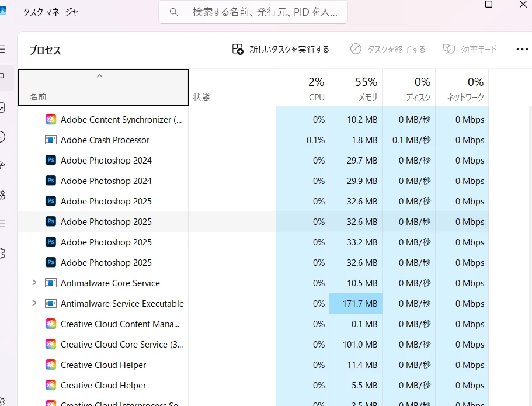532x406 pixels.
Task: Click the 10.5 MB memory value
Action: [362, 283]
